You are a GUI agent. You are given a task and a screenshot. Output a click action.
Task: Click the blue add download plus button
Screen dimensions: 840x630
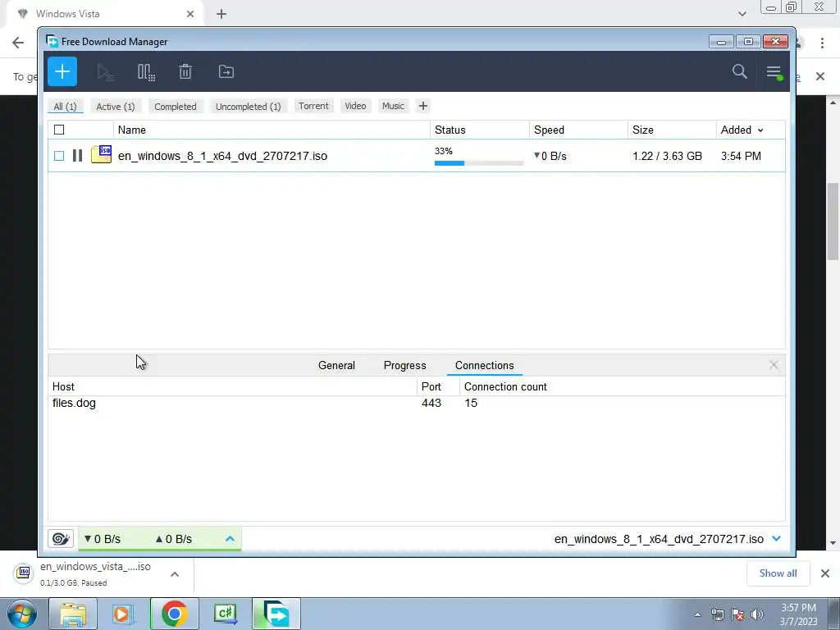(62, 72)
